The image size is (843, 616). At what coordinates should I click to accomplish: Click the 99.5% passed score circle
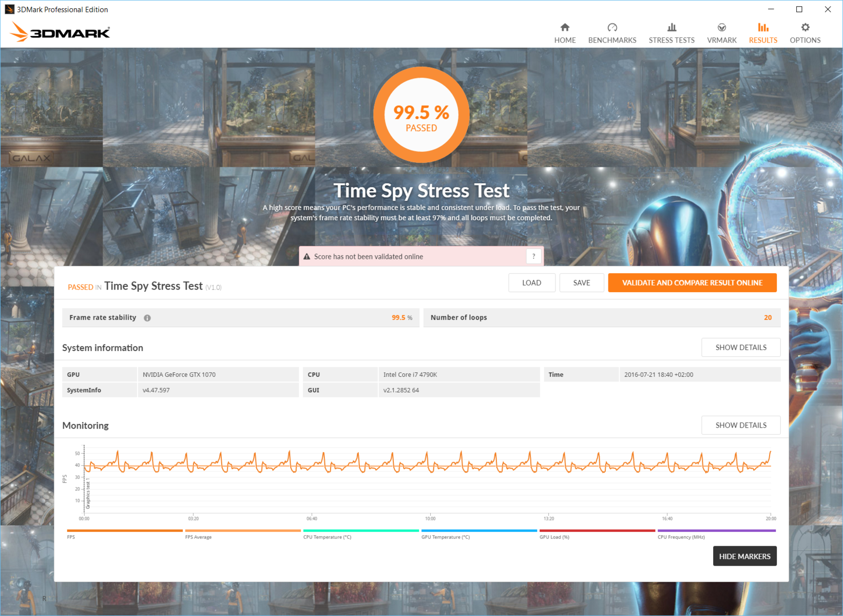(421, 114)
